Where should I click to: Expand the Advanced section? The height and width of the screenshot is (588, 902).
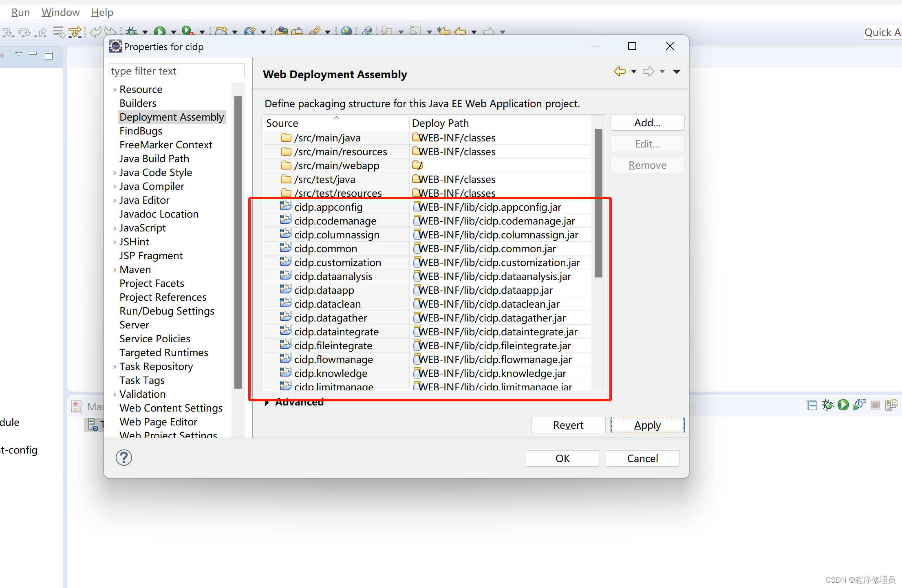(x=267, y=403)
